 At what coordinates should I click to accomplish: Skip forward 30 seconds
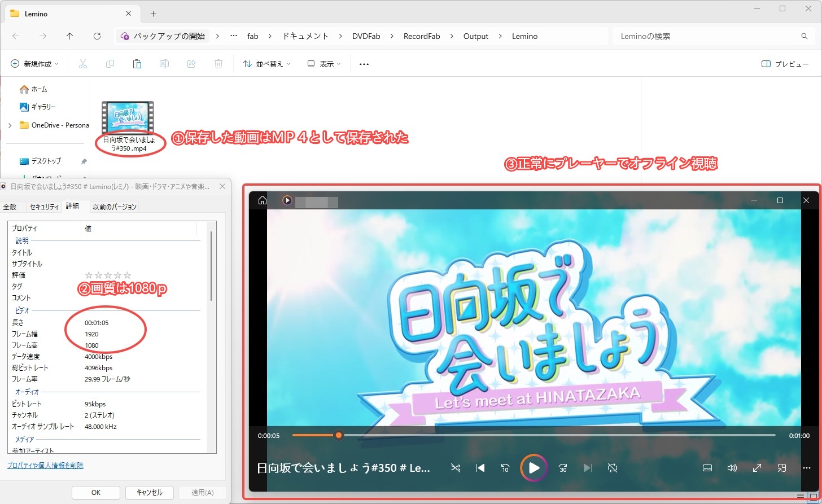[x=562, y=468]
